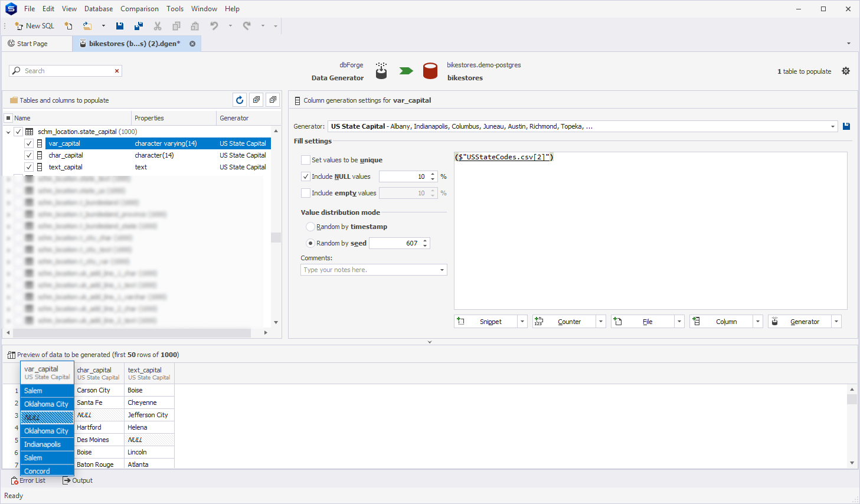The height and width of the screenshot is (504, 860).
Task: Open the Counter button dropdown arrow
Action: pos(601,322)
